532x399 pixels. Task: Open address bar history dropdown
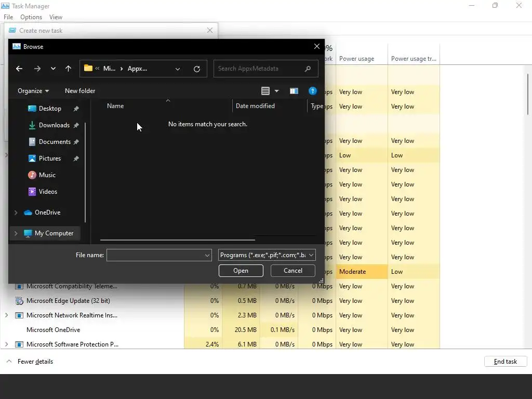178,69
